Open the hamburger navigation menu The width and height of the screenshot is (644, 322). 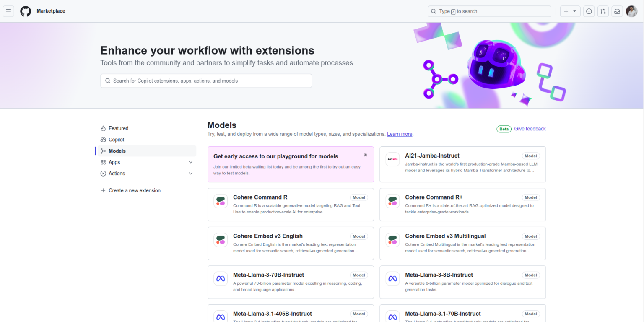pyautogui.click(x=8, y=11)
